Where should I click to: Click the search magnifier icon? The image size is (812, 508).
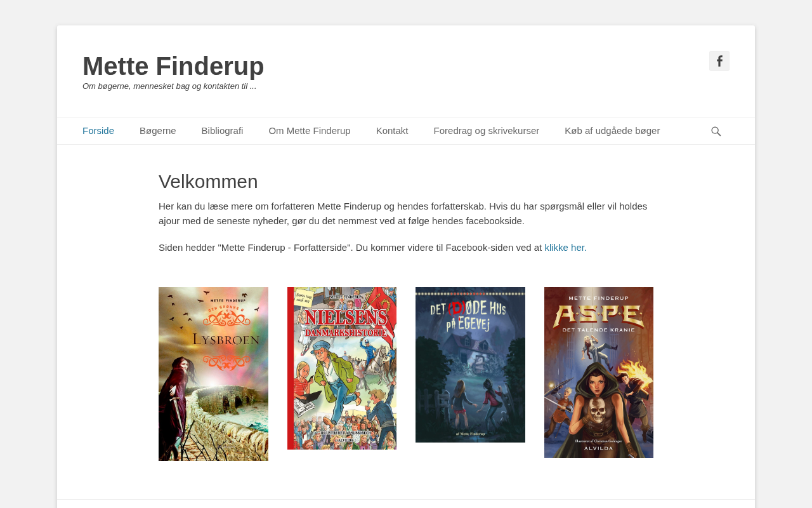[x=716, y=131]
